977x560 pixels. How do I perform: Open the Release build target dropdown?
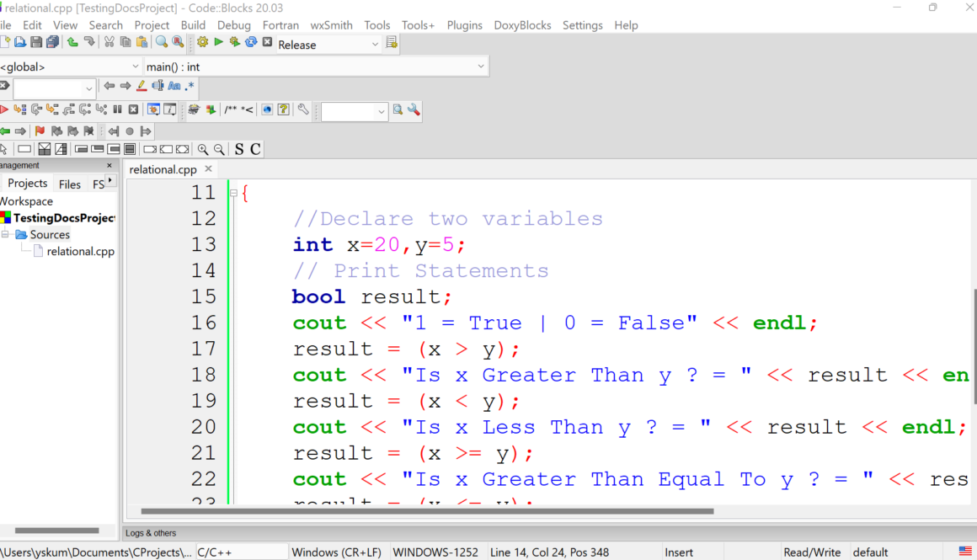374,44
